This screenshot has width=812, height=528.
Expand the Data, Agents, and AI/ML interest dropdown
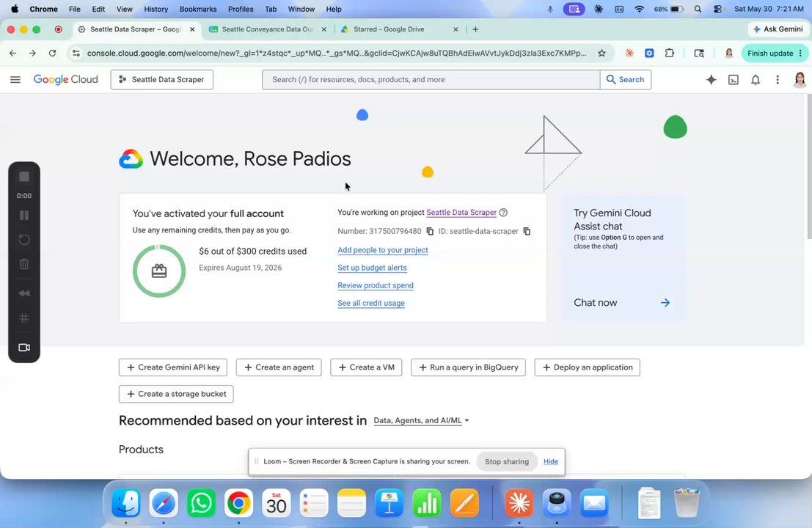tap(421, 421)
